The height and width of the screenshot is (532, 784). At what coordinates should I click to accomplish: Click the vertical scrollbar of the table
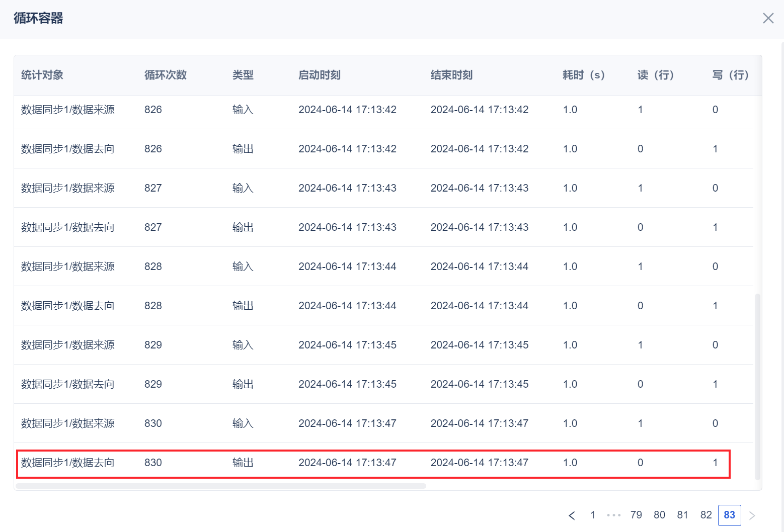(x=757, y=386)
